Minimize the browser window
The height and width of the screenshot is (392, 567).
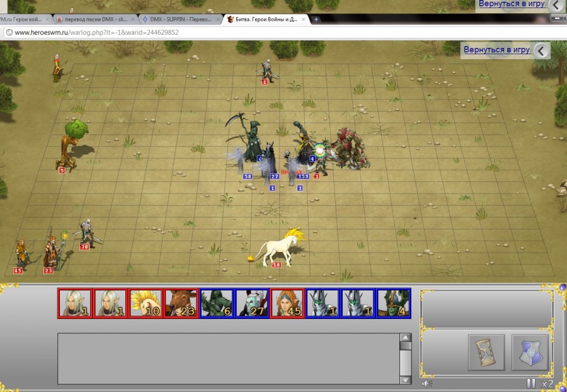point(556,18)
